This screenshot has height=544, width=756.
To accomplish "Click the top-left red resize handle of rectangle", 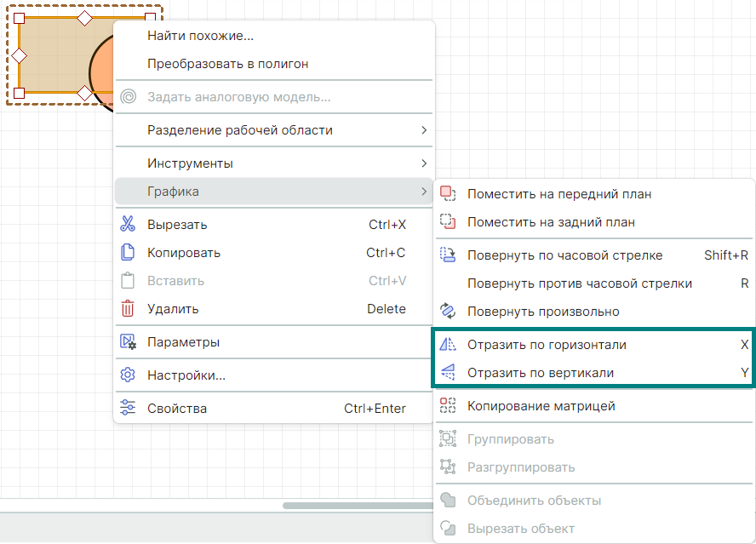I will [20, 18].
